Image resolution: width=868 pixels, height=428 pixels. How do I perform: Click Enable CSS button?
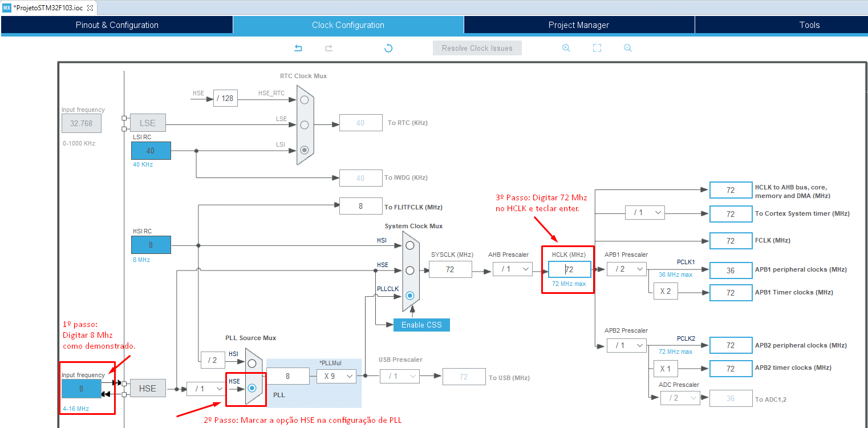tap(421, 324)
